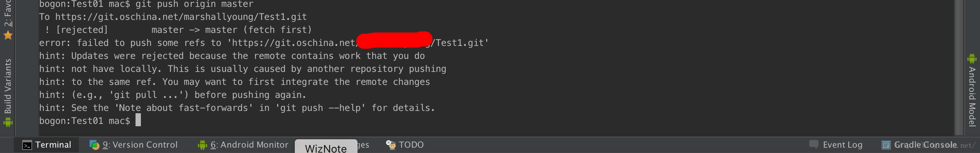Click the Version Control colored circle icon

tap(94, 145)
